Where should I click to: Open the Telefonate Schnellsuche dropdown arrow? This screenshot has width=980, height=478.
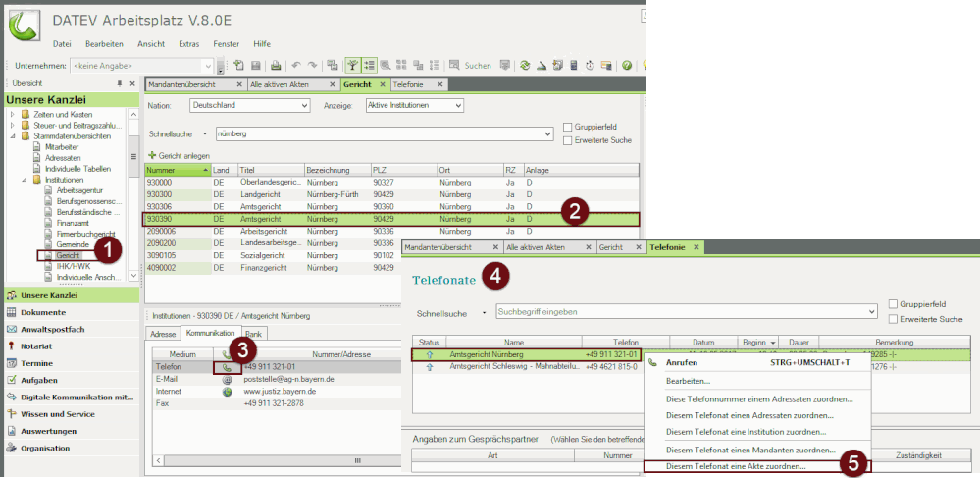point(872,311)
